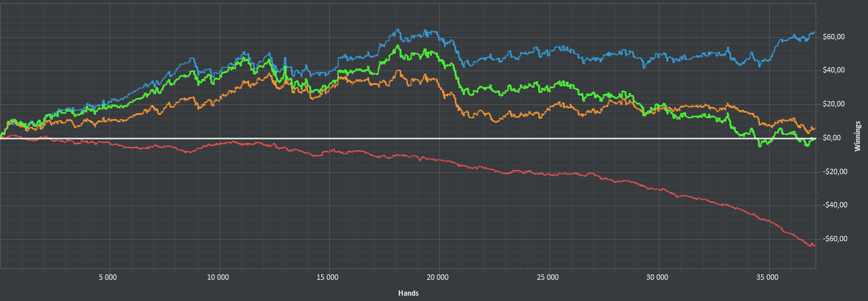
Task: Click the 25 000 hands axis label
Action: point(547,276)
